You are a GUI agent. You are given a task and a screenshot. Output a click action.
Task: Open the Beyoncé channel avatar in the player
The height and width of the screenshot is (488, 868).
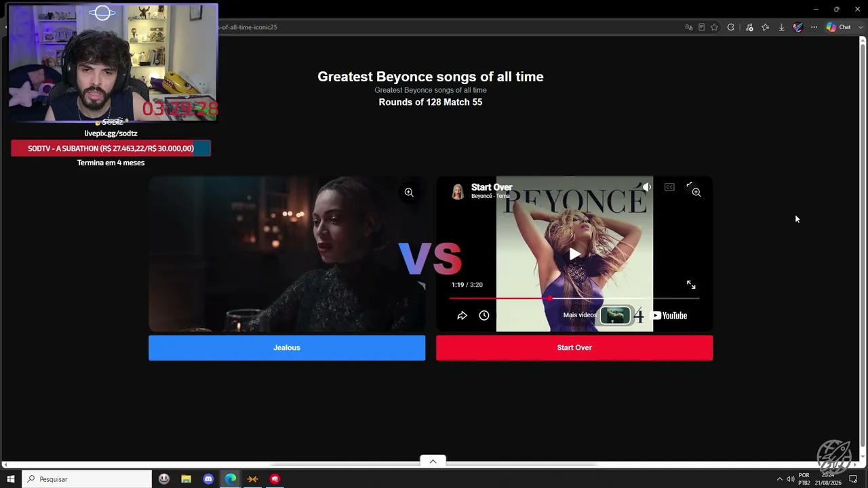point(458,192)
